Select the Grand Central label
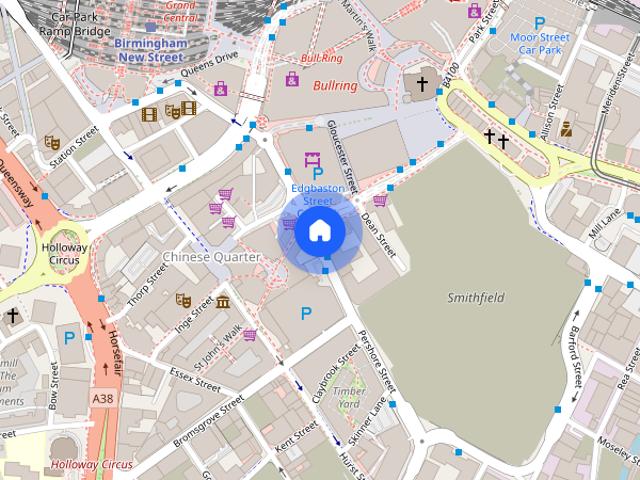 tap(180, 11)
